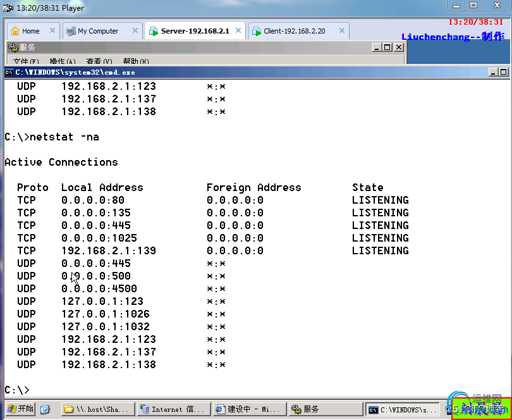Minimize the Services window
The image size is (512, 420).
377,47
